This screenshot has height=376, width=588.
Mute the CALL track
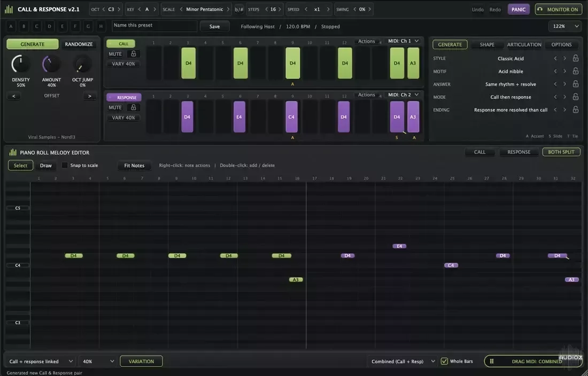pyautogui.click(x=115, y=54)
